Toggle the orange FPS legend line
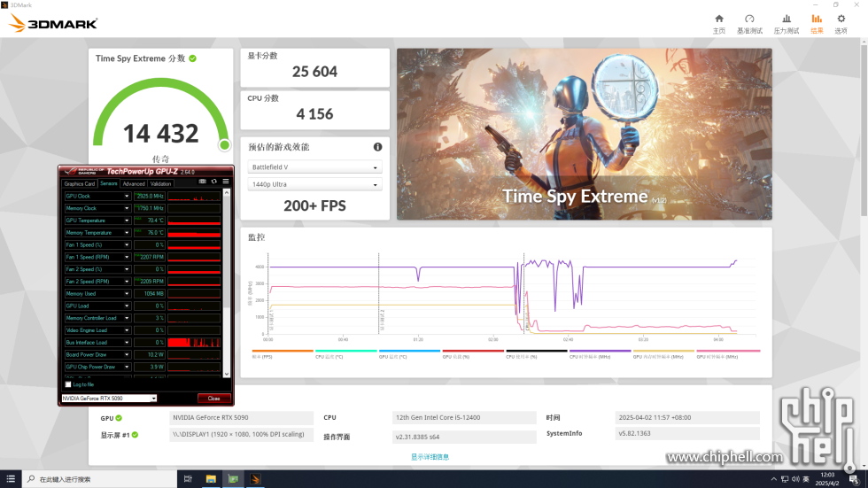This screenshot has height=488, width=868. point(283,351)
